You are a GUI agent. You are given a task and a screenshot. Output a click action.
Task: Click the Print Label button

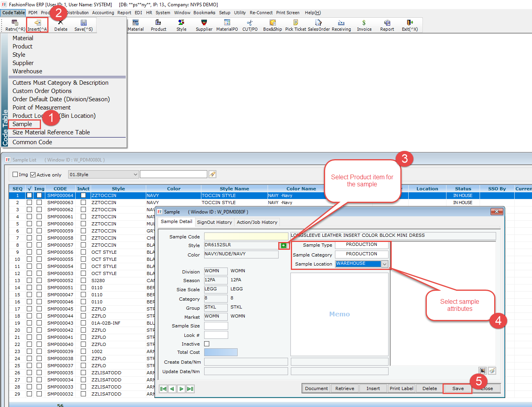point(401,388)
